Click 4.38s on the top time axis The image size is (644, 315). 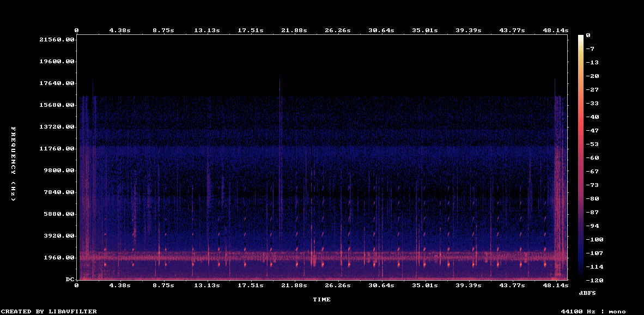tap(120, 31)
